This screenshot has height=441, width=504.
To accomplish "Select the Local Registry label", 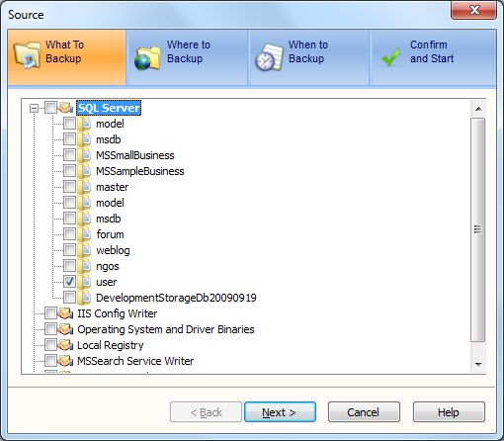I will [111, 345].
